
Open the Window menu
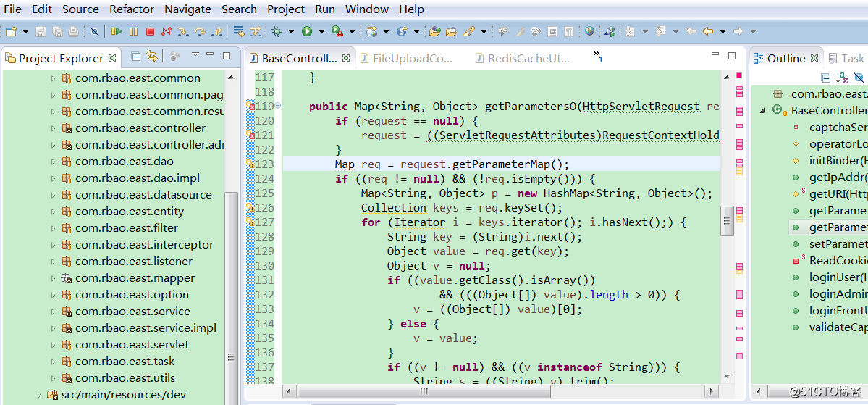pyautogui.click(x=366, y=9)
